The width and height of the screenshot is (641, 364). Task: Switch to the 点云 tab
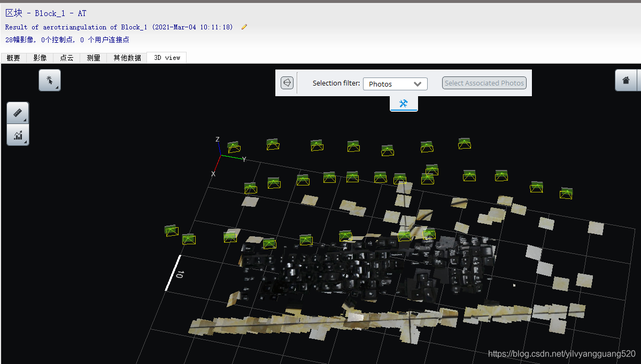click(x=67, y=58)
